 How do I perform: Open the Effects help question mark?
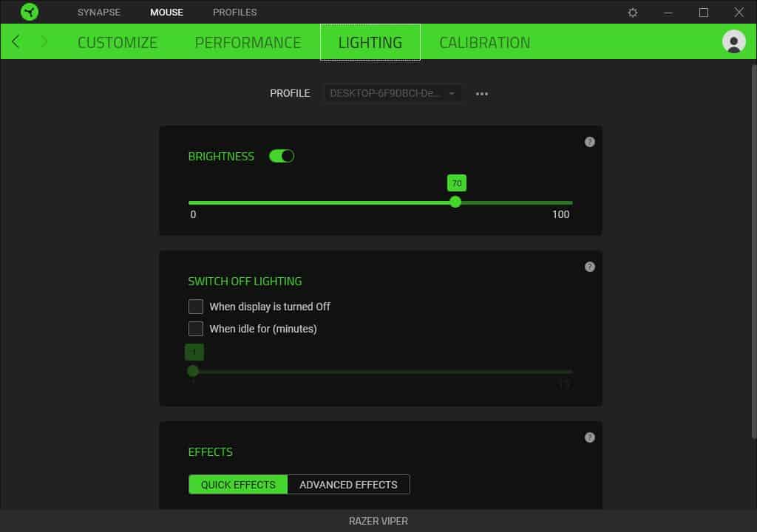pyautogui.click(x=589, y=437)
